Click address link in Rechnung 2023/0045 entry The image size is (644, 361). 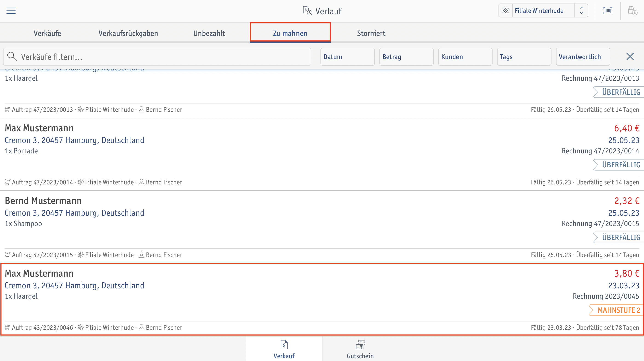click(x=75, y=286)
